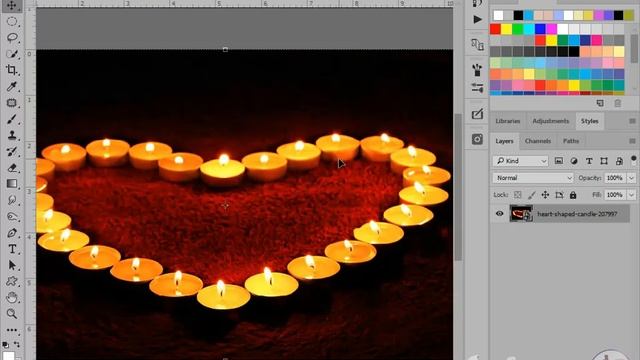Viewport: 640px width, 360px height.
Task: Switch to the Paths tab
Action: point(571,141)
